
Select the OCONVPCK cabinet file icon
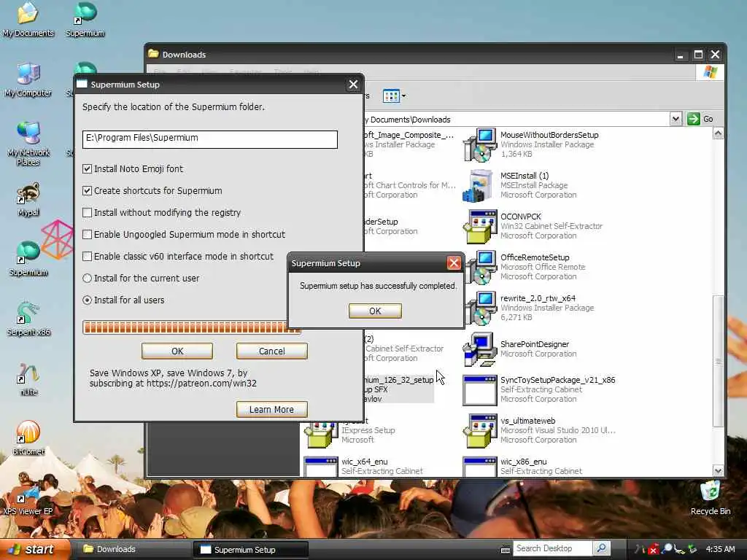click(480, 226)
